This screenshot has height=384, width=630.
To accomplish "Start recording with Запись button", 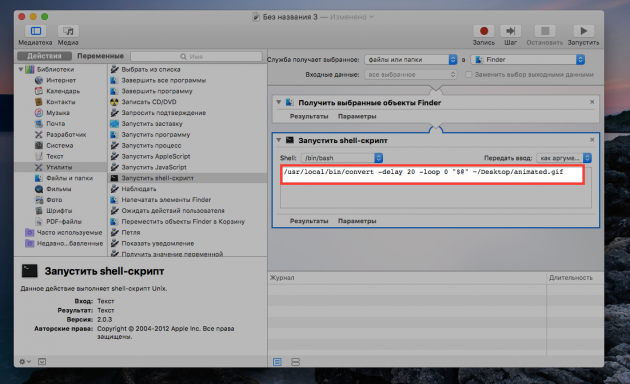I will tap(484, 31).
